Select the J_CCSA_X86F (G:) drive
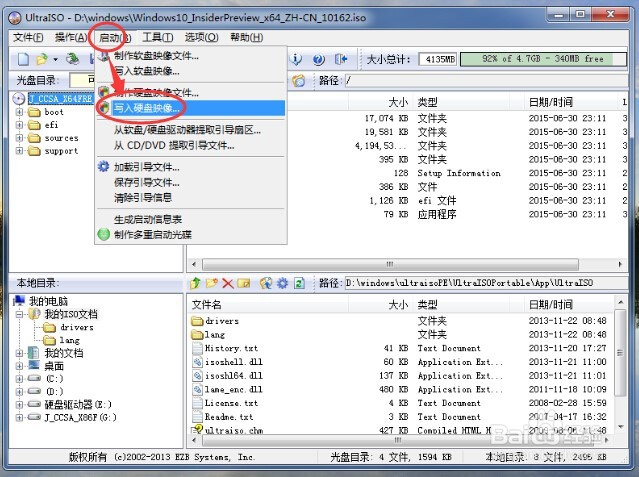The image size is (639, 477). point(80,417)
